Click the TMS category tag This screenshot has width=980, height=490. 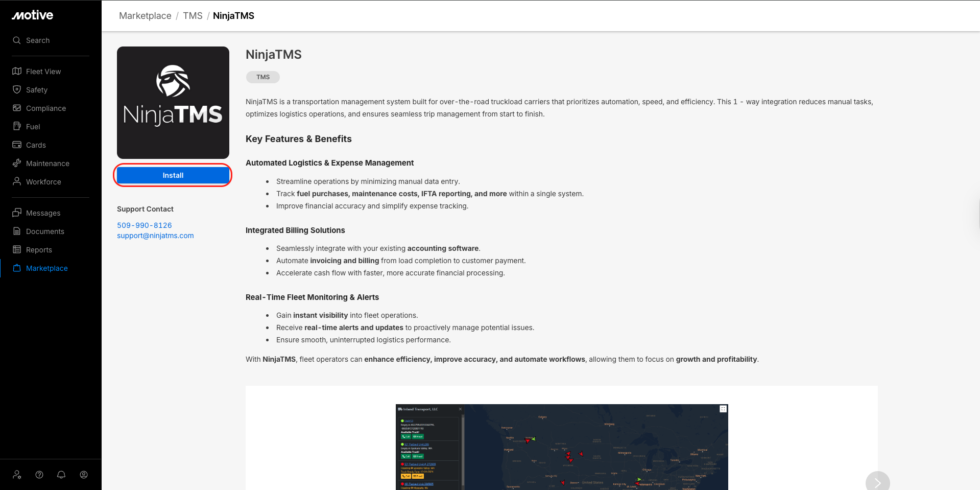click(263, 77)
